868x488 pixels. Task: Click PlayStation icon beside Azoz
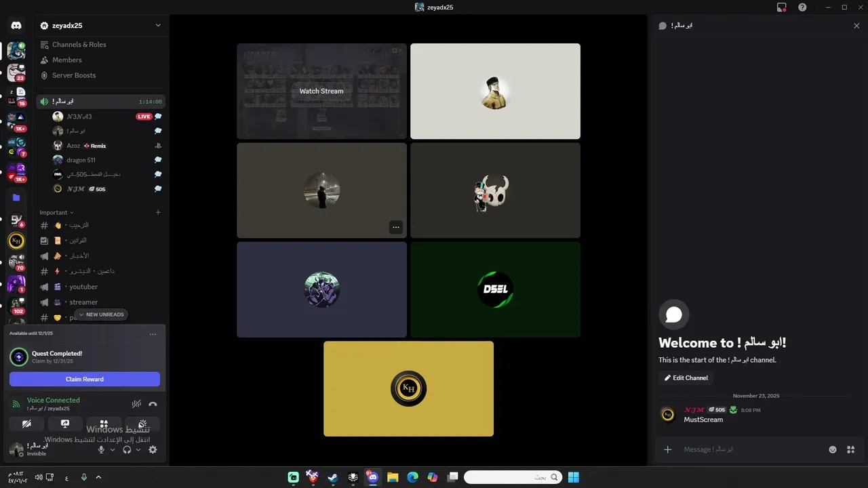(x=158, y=146)
